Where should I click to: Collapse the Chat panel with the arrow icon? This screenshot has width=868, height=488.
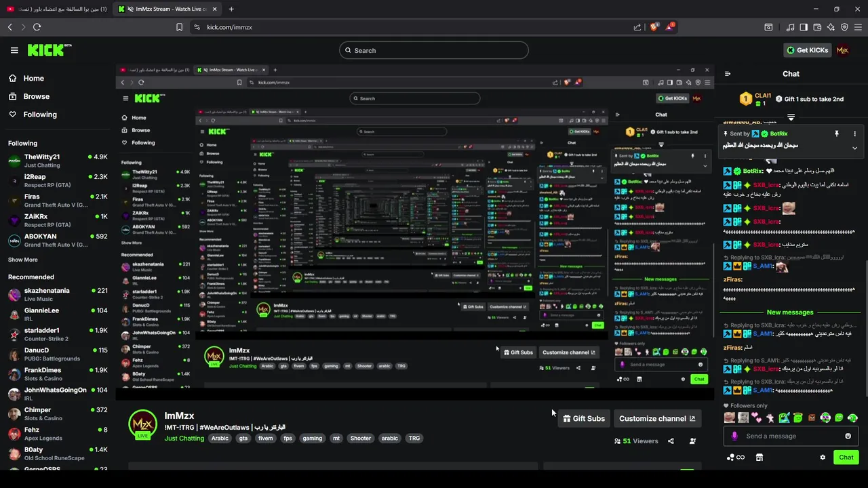(728, 74)
